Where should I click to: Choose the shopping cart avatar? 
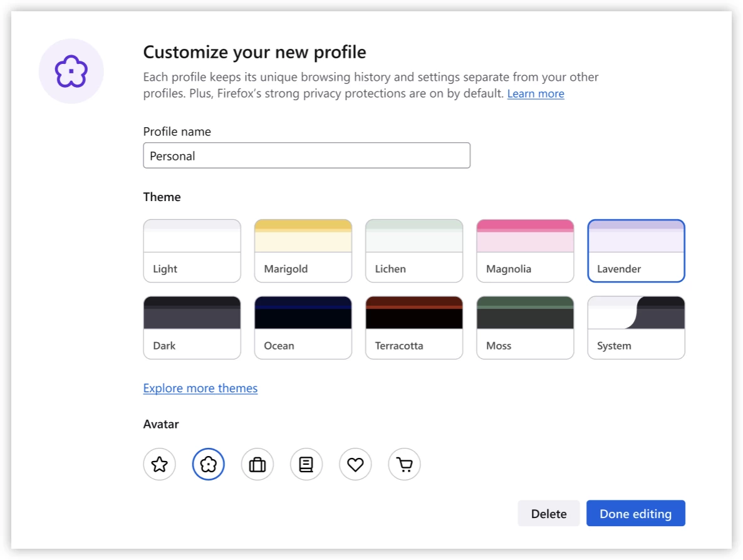pos(403,464)
